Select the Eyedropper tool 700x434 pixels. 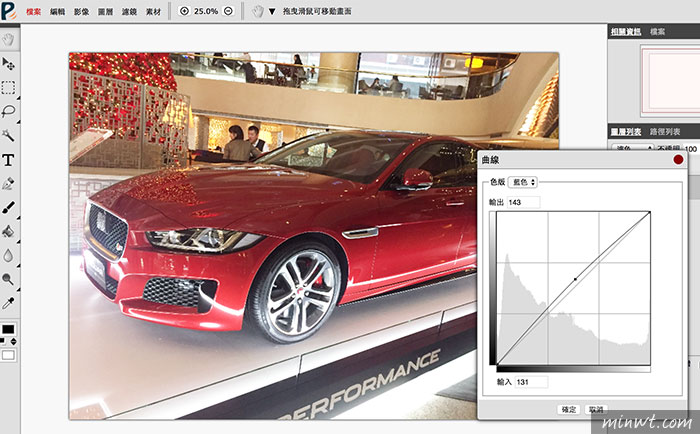8,303
